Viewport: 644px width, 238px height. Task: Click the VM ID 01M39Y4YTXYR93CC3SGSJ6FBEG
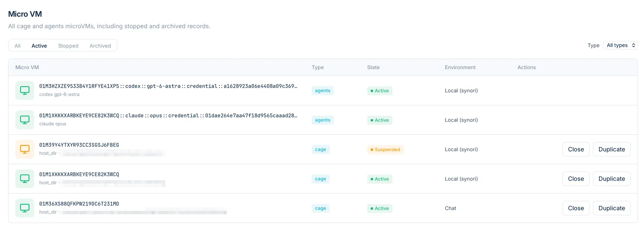pos(79,145)
